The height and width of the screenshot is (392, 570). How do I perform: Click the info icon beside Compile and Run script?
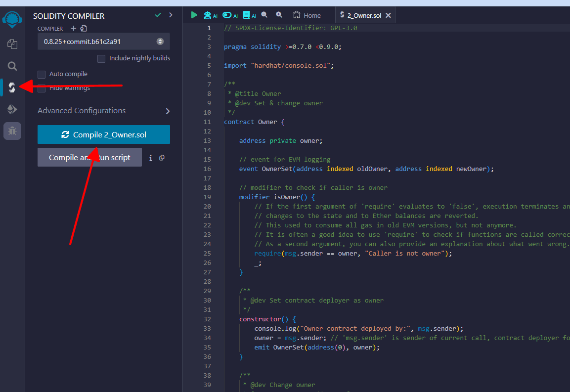tap(150, 158)
